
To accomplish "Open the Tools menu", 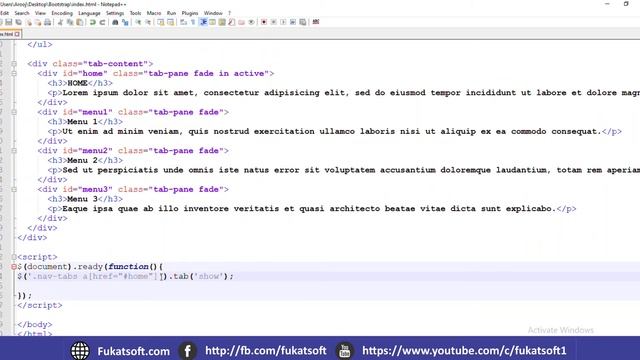I will point(135,13).
